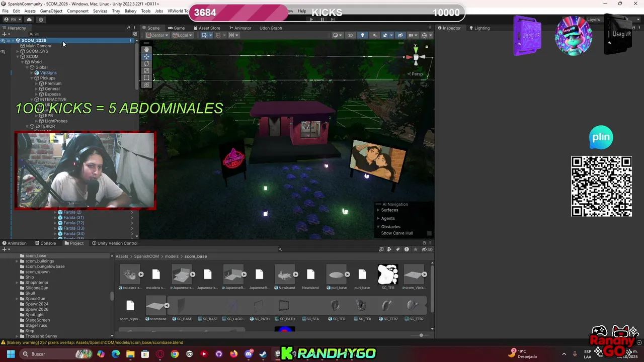Open the GameObject menu
The width and height of the screenshot is (644, 362).
tap(51, 11)
